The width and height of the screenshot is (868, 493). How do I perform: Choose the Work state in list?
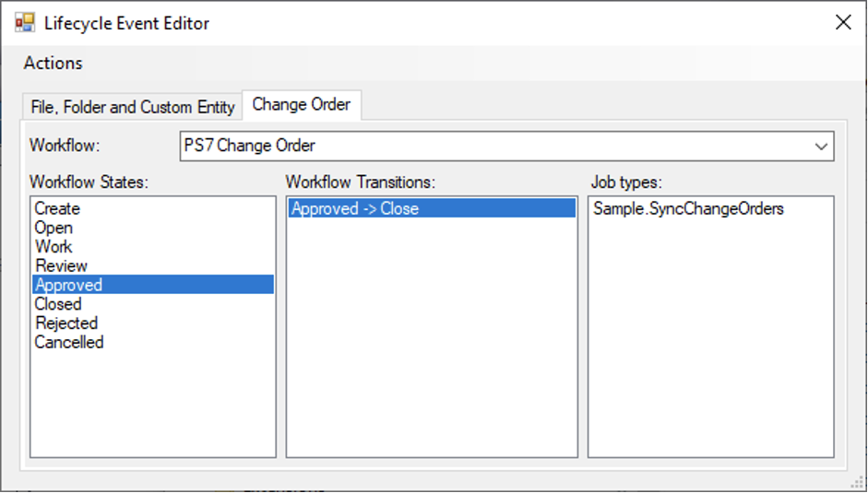54,247
